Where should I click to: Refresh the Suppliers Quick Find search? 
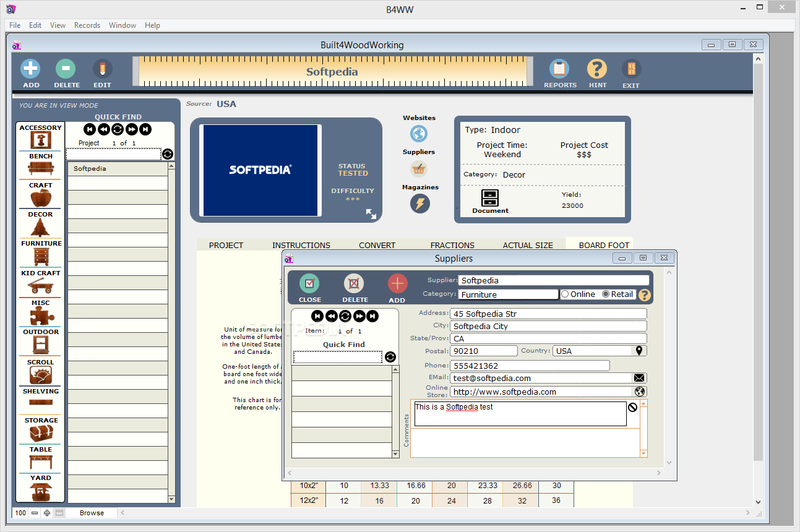[390, 357]
